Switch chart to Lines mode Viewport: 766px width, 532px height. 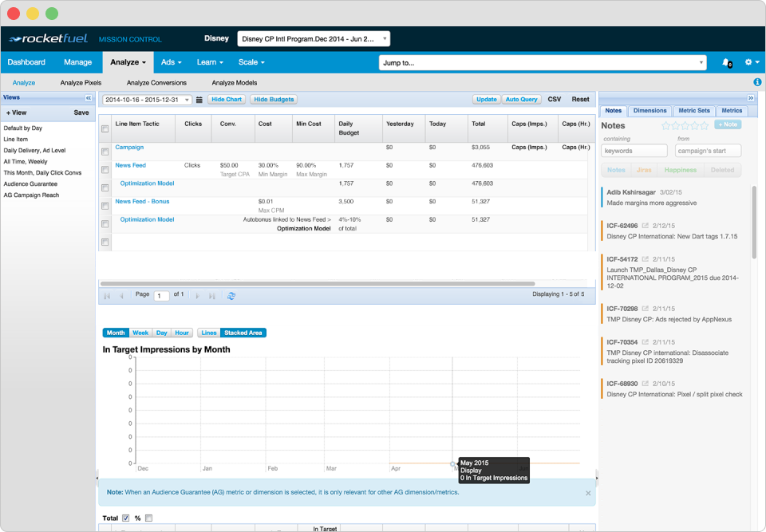point(208,333)
